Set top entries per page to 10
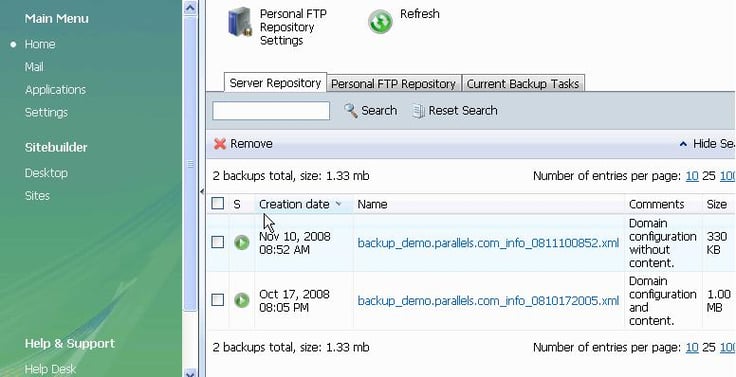The image size is (736, 377). [692, 176]
